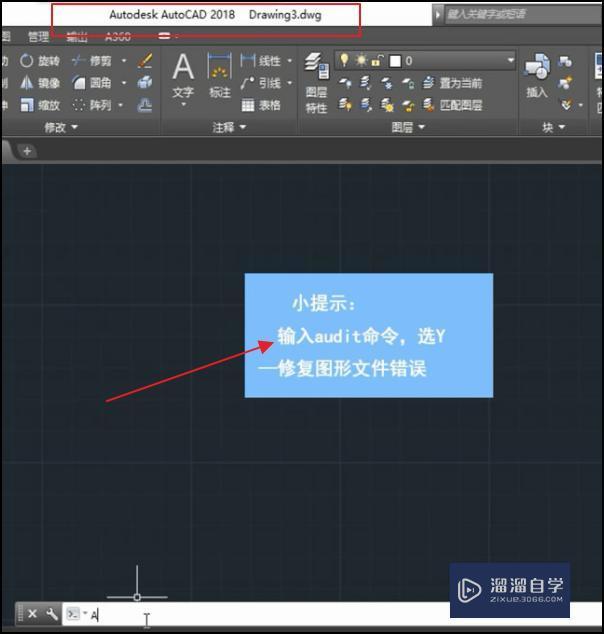Viewport: 604px width, 634px height.
Task: Toggle layer 0 padlock icon
Action: click(377, 61)
